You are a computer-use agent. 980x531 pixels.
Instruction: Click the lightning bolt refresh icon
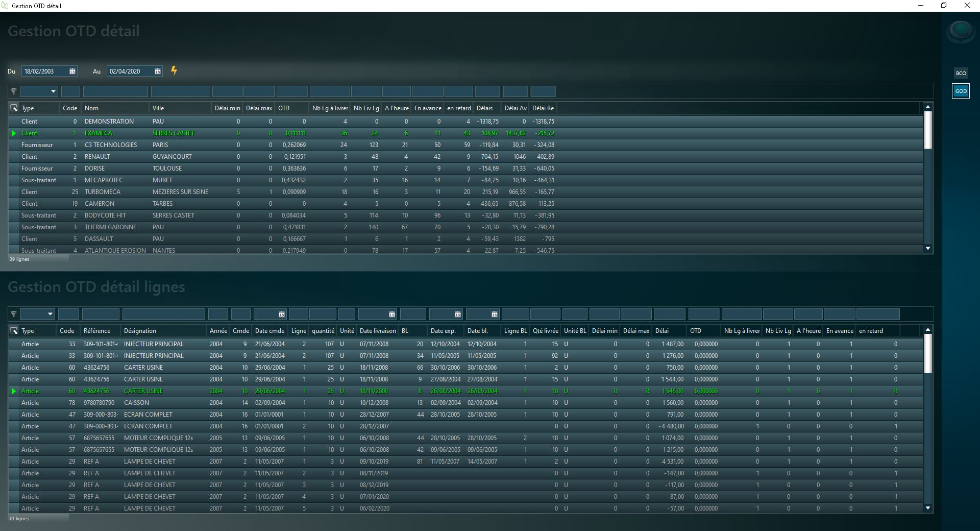point(174,71)
